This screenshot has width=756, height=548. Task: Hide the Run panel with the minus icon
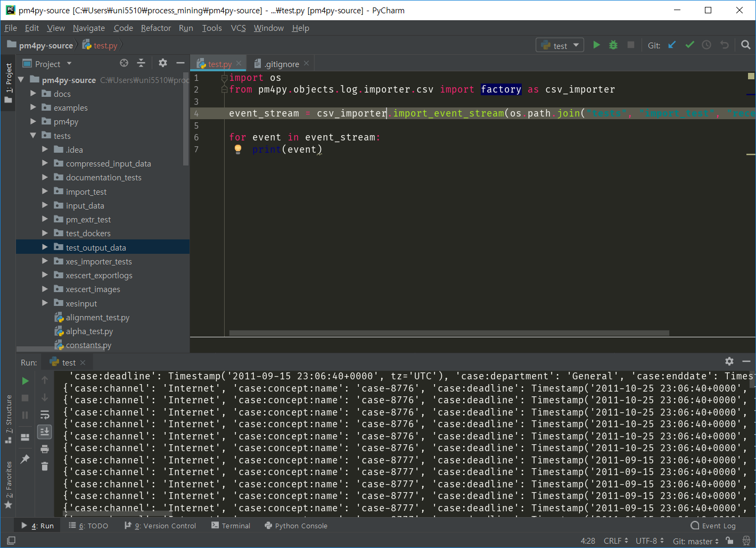(x=746, y=362)
